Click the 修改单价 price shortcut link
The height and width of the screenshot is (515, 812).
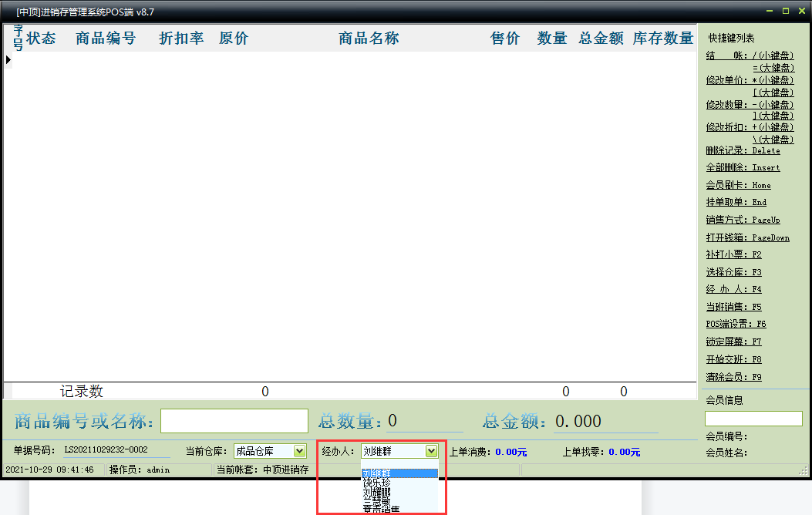750,80
